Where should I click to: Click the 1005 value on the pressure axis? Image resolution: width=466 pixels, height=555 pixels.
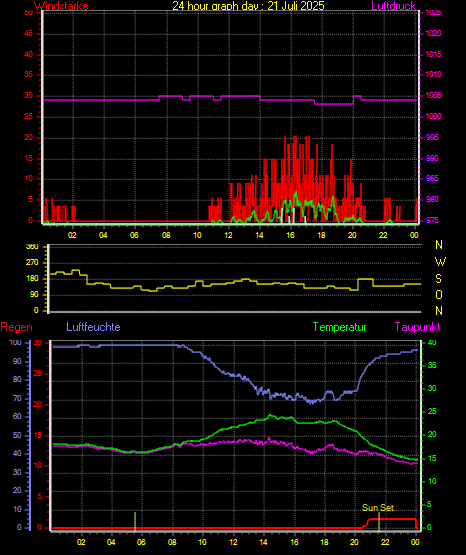point(433,95)
